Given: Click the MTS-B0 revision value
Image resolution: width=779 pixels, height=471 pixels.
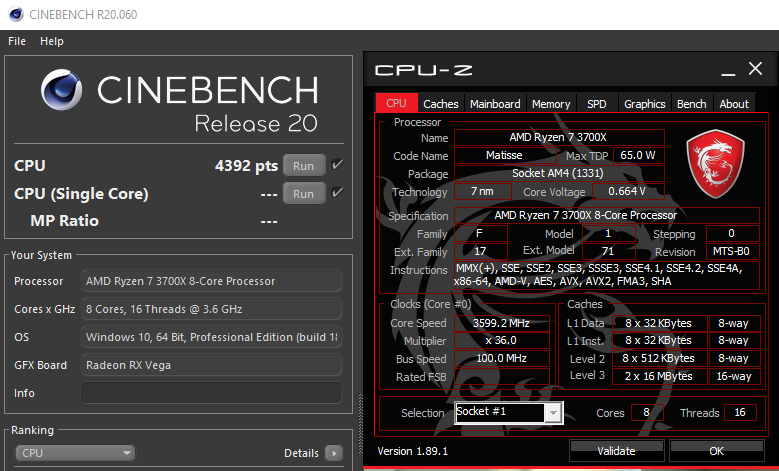Looking at the screenshot, I should click(732, 251).
